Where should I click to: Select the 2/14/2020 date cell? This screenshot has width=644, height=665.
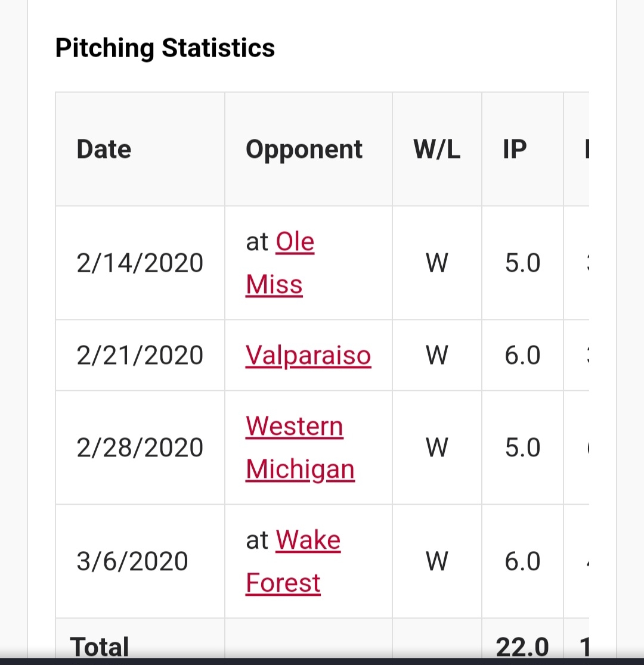coord(140,263)
